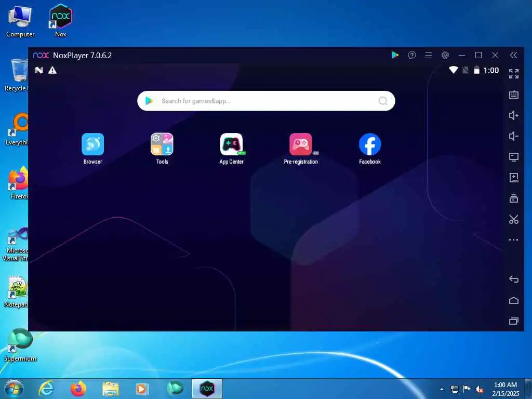Click the Google Play logo in search bar
The height and width of the screenshot is (399, 532).
[x=149, y=101]
